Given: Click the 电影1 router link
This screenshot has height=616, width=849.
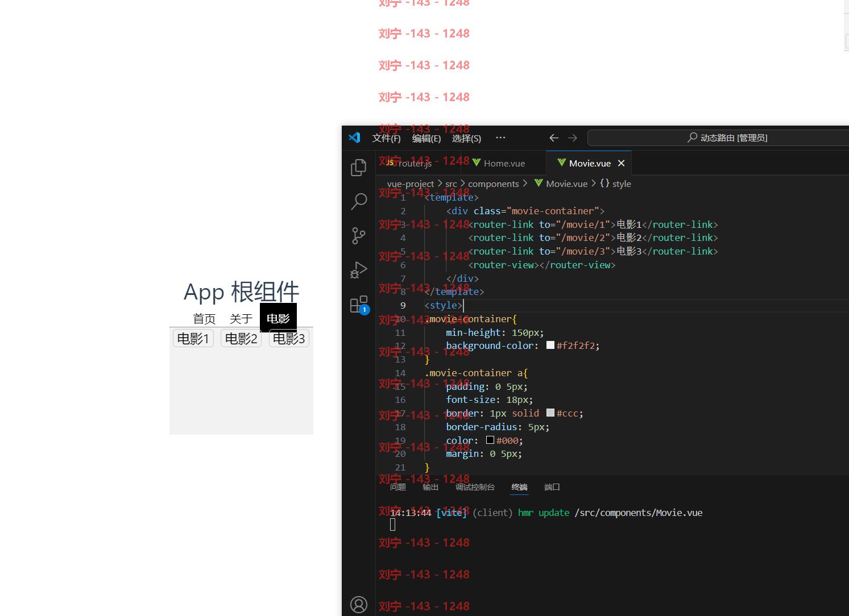Looking at the screenshot, I should click(193, 339).
